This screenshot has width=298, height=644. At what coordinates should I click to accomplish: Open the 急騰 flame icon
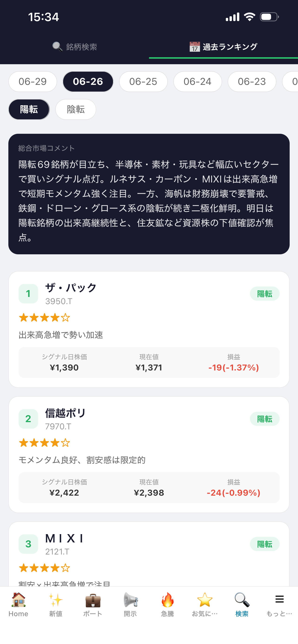167,599
